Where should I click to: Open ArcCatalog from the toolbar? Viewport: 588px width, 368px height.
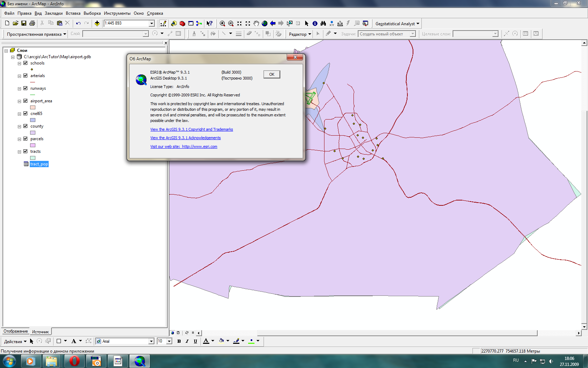174,23
